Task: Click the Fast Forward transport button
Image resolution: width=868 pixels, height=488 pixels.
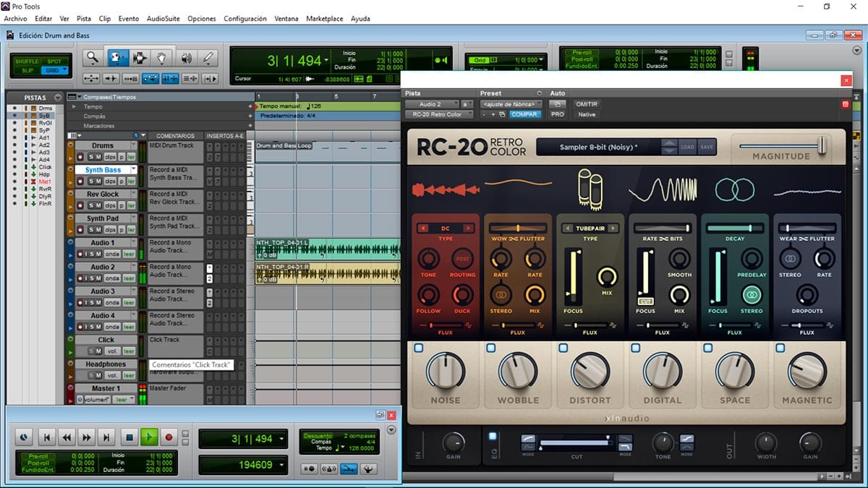Action: [x=86, y=437]
